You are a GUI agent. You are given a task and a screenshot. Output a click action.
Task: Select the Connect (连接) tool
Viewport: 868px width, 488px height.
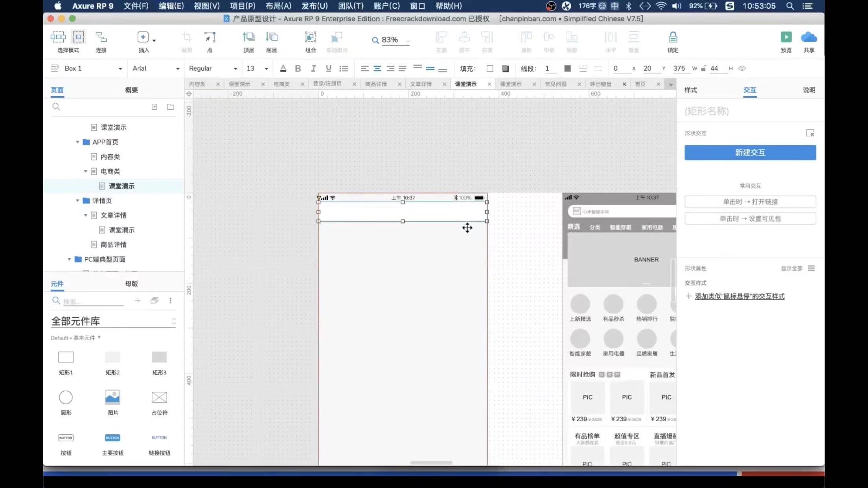tap(101, 37)
